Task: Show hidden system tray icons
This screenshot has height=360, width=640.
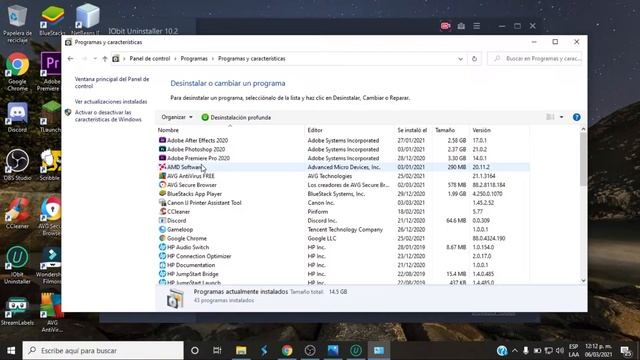Action: pyautogui.click(x=515, y=351)
